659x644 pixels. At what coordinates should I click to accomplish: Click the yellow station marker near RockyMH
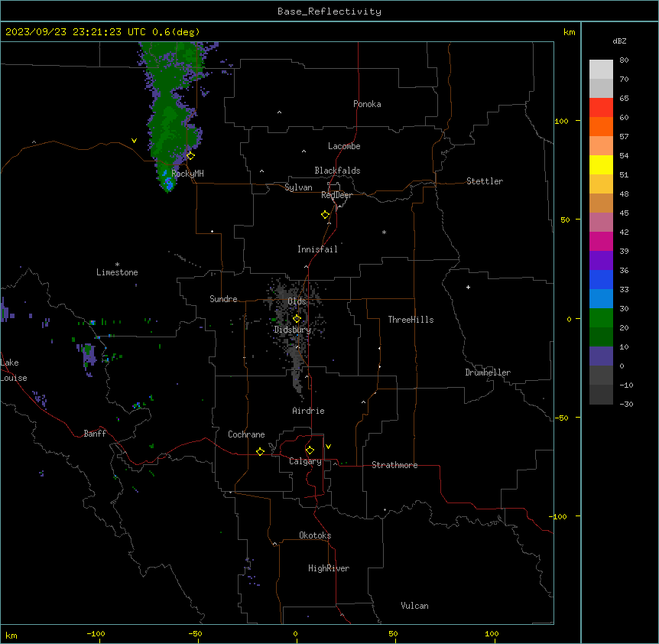point(190,156)
